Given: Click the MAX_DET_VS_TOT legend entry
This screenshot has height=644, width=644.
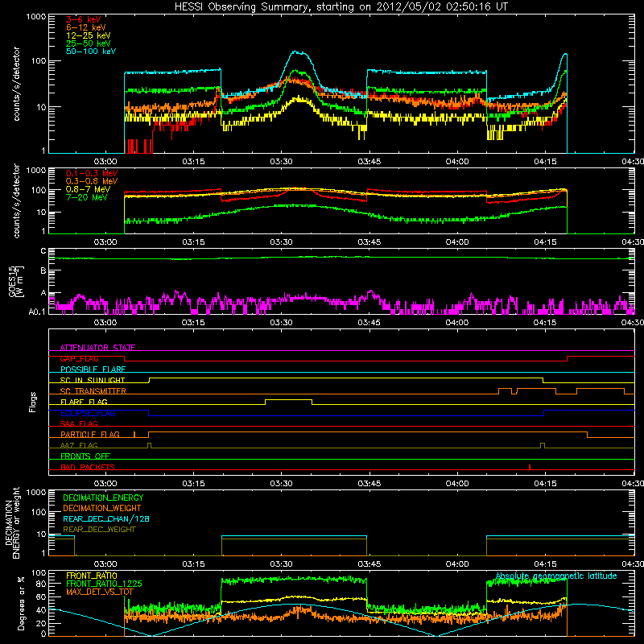Looking at the screenshot, I should (99, 592).
